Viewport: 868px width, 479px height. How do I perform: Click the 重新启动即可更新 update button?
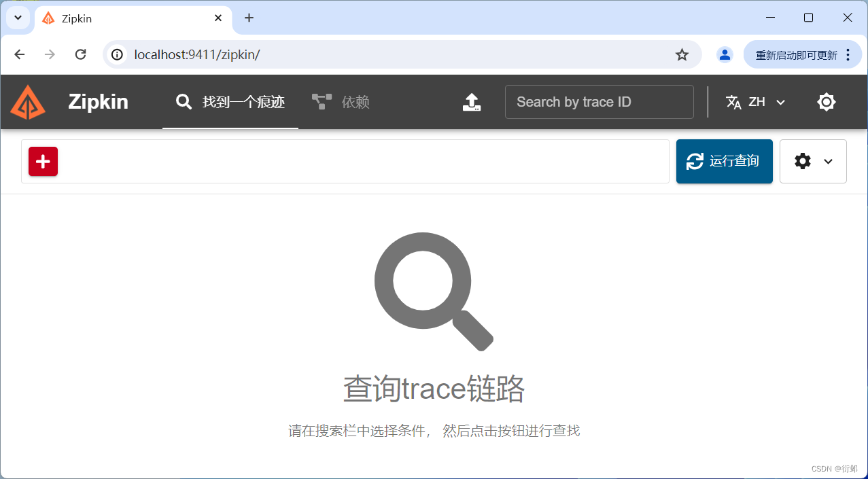[795, 54]
